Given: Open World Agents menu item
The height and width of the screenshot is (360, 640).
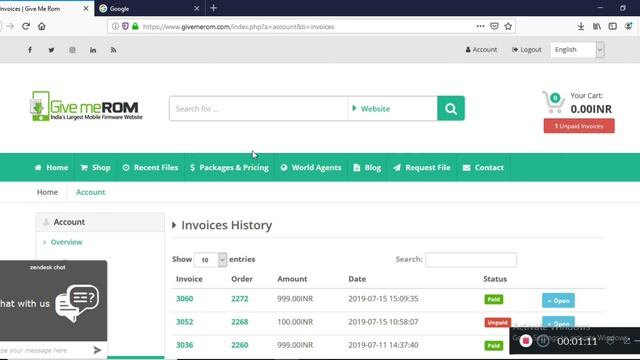Looking at the screenshot, I should tap(311, 167).
